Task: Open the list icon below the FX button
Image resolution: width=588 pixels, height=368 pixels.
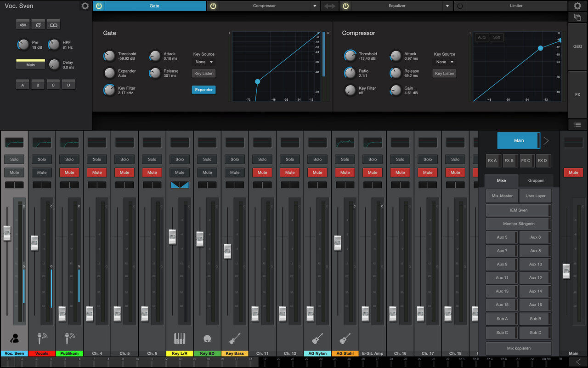Action: [x=577, y=125]
